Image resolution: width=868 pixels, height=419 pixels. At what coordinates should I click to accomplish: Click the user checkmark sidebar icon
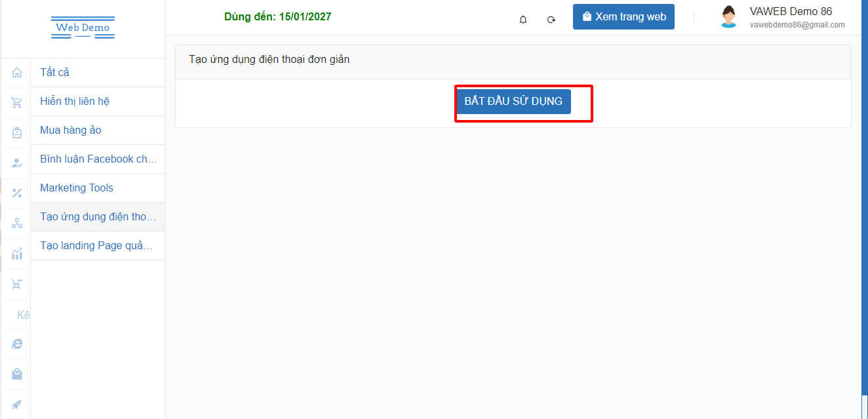(17, 163)
